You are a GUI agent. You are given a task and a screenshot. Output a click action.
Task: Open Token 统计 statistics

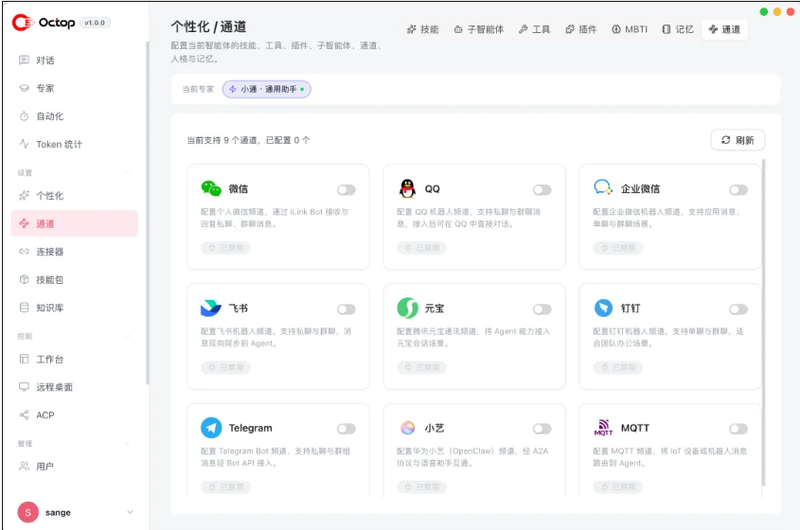tap(74, 144)
